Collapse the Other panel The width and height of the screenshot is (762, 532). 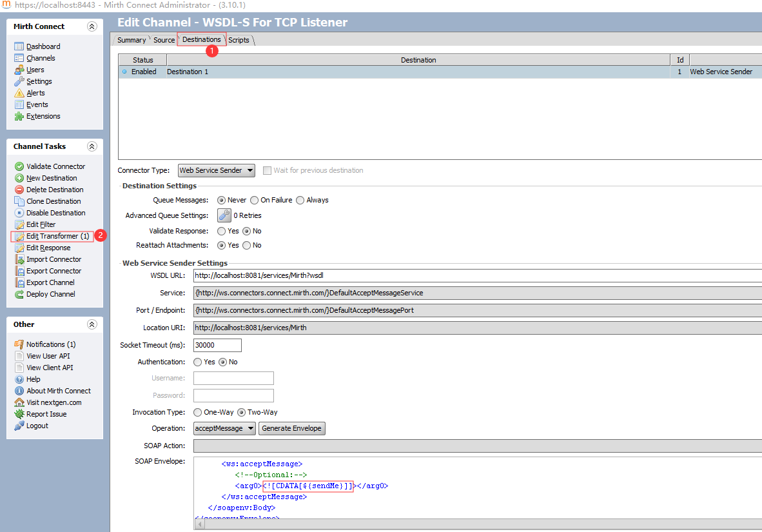tap(92, 324)
